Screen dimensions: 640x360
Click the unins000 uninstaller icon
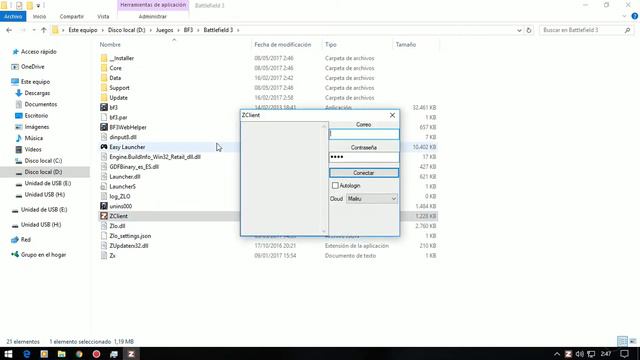click(104, 206)
